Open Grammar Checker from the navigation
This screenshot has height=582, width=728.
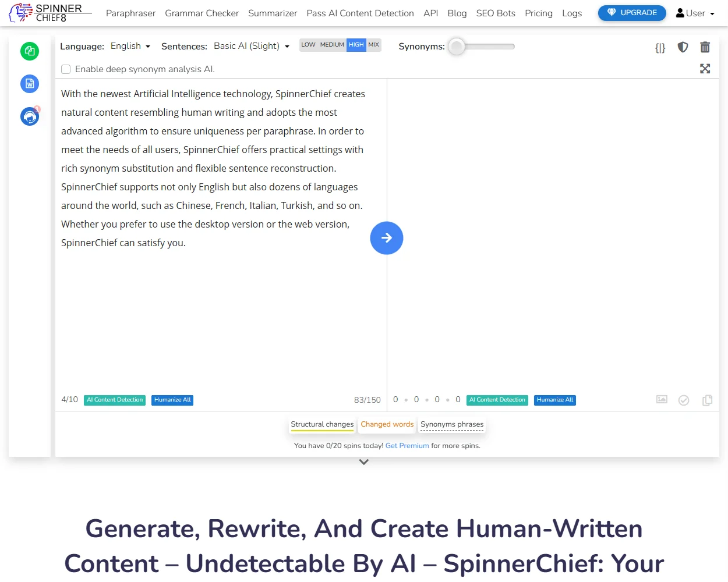point(202,13)
